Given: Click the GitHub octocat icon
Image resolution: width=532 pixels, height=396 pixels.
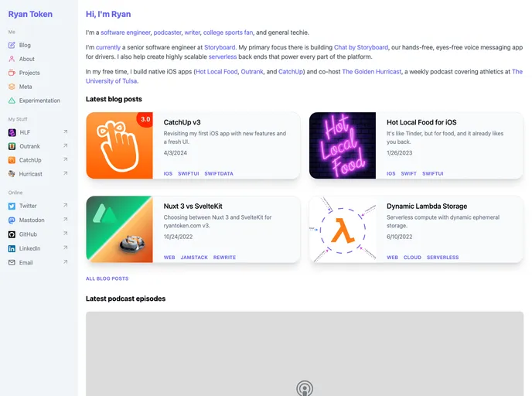Looking at the screenshot, I should (12, 234).
